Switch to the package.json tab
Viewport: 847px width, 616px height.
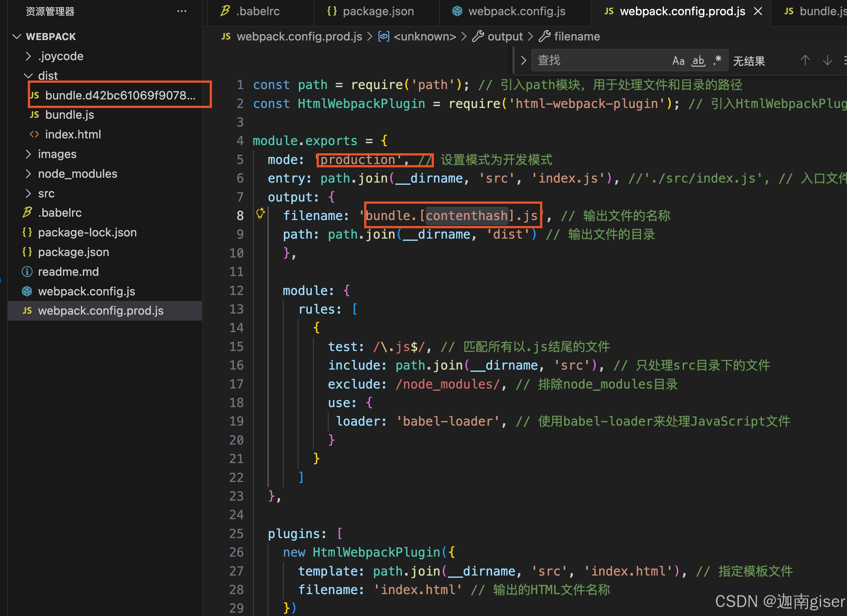click(378, 12)
